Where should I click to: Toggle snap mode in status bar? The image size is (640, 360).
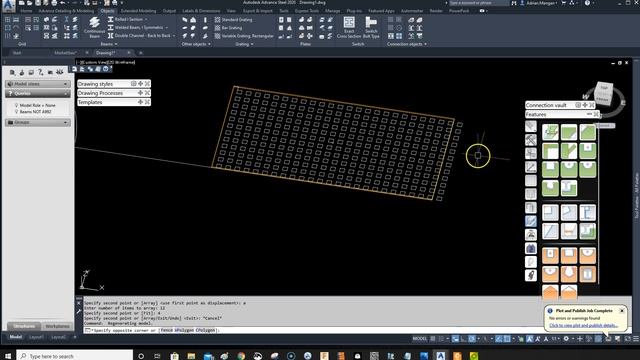tap(441, 339)
